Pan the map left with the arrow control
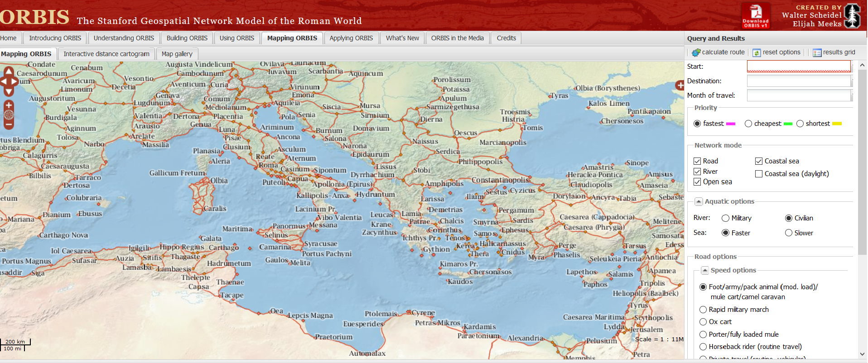868x363 pixels. (x=3, y=81)
